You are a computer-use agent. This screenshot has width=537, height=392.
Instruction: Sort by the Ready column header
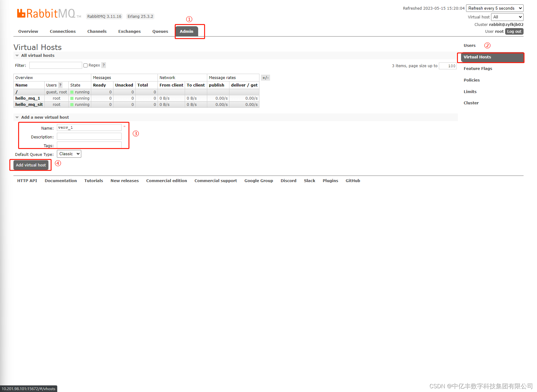pyautogui.click(x=99, y=85)
